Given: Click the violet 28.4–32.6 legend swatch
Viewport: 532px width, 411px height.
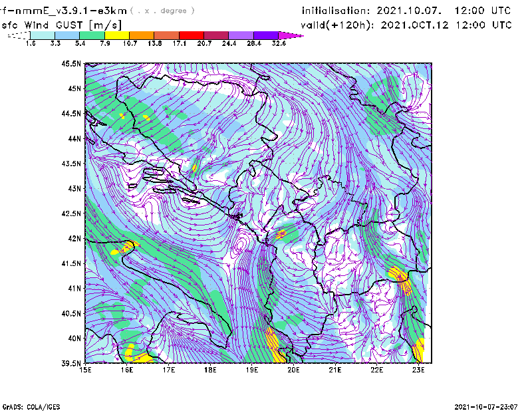Looking at the screenshot, I should pos(266,35).
